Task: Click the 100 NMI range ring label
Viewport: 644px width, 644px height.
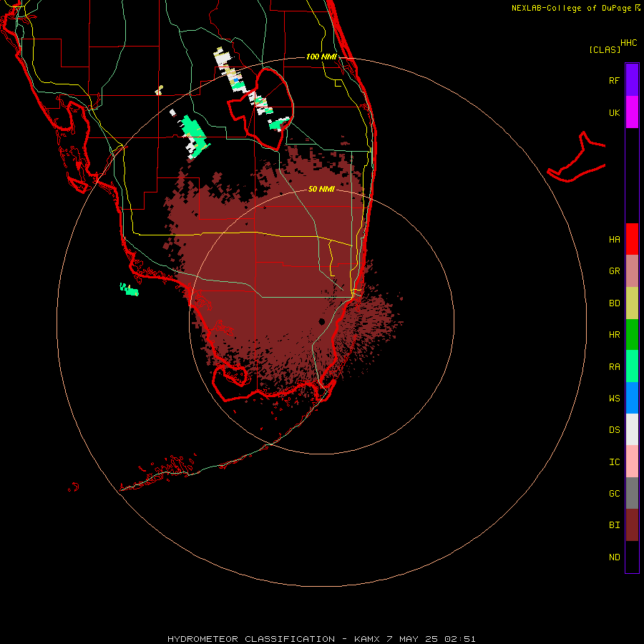Action: (321, 57)
